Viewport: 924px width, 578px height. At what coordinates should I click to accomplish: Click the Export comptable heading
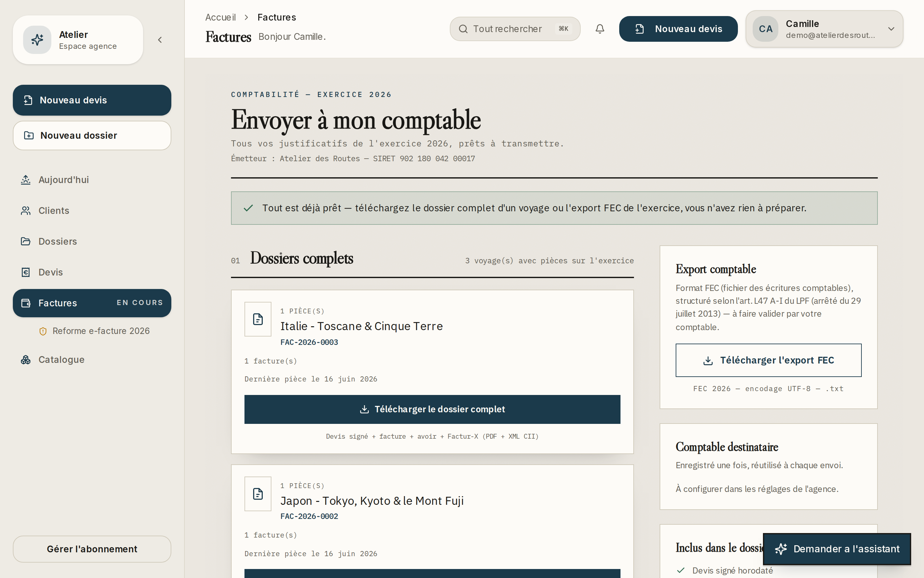click(715, 269)
